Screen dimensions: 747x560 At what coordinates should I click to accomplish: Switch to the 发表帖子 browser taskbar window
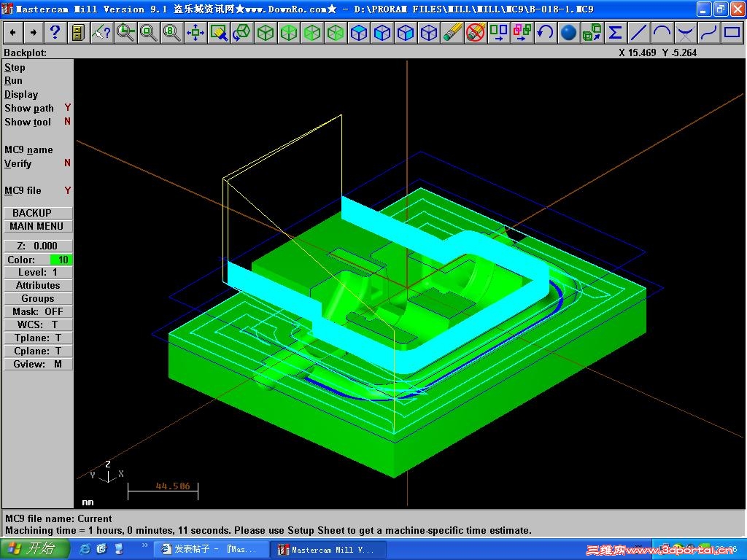click(x=211, y=549)
